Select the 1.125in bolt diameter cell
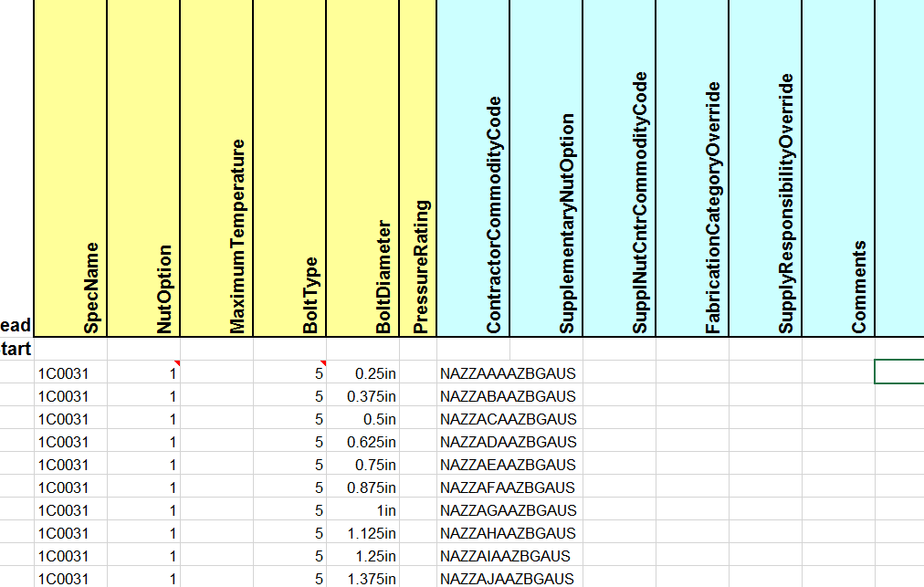Screen dimensions: 924x587 click(x=362, y=533)
